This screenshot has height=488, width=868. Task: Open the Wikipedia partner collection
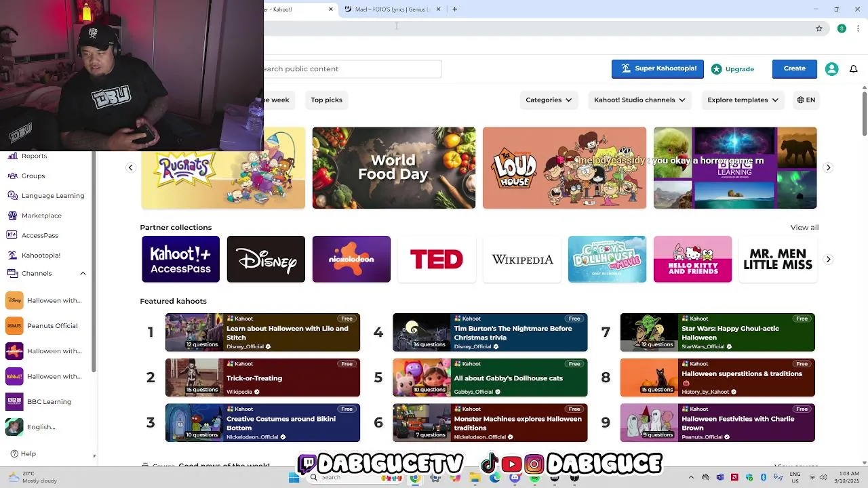tap(522, 259)
